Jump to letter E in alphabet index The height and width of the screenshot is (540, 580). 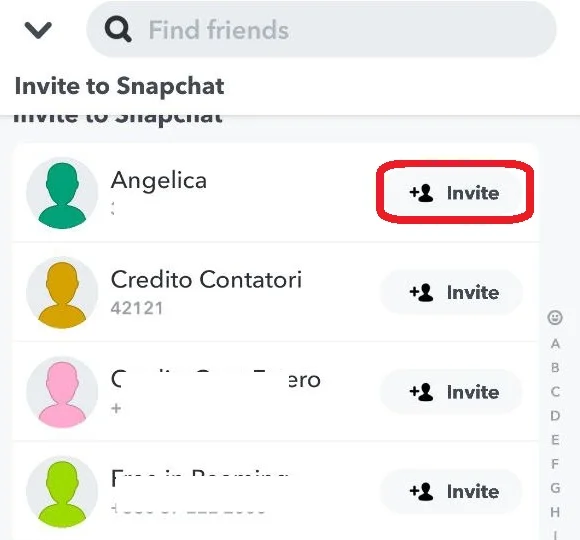point(555,440)
